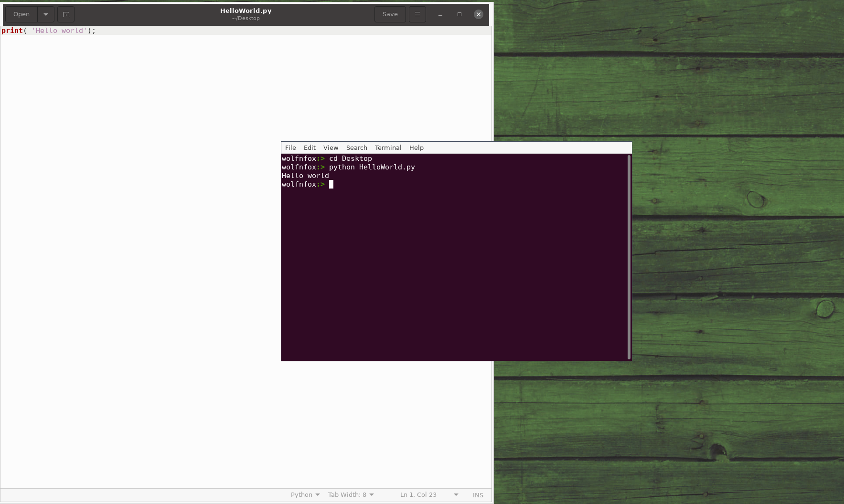Click the Open button in gedit

coord(21,14)
